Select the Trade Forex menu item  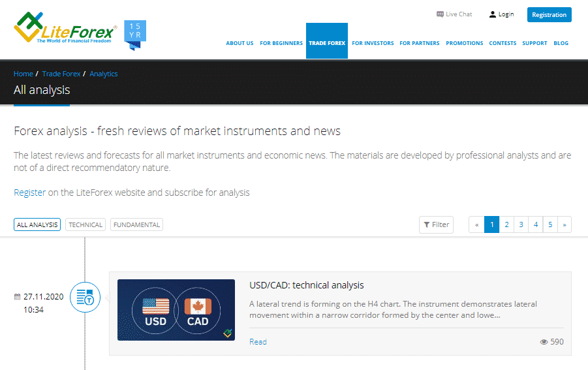click(x=326, y=41)
